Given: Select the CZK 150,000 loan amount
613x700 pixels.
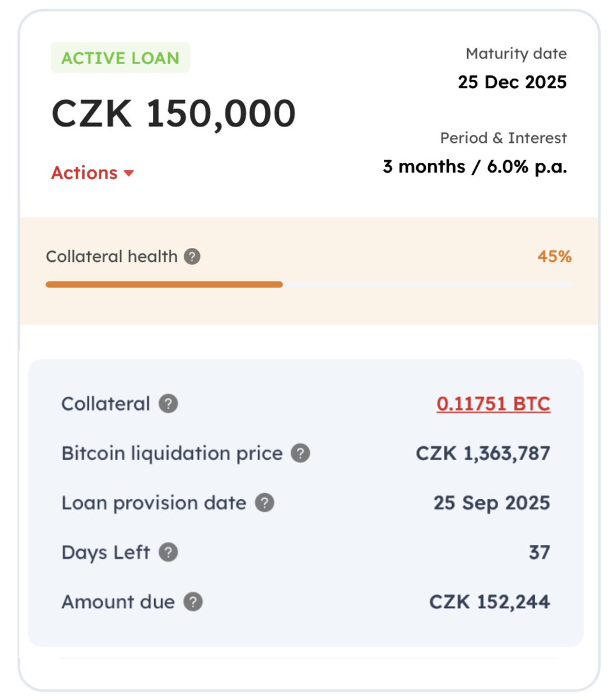Looking at the screenshot, I should tap(174, 113).
